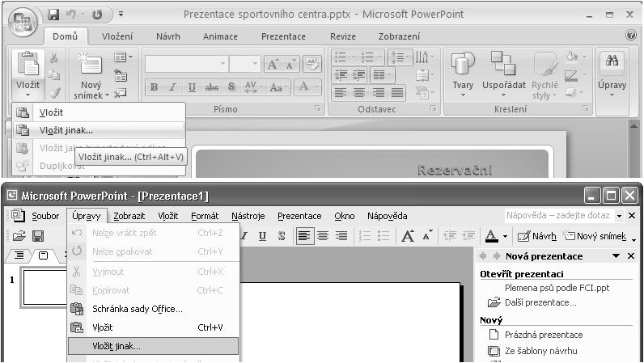Click the Ze šablony návrhu link
This screenshot has height=363, width=644.
pos(541,351)
